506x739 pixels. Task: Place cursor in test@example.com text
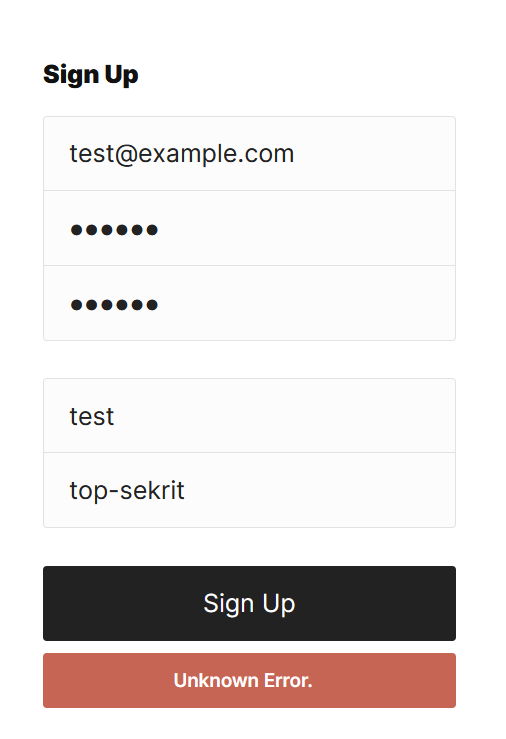[x=182, y=154]
